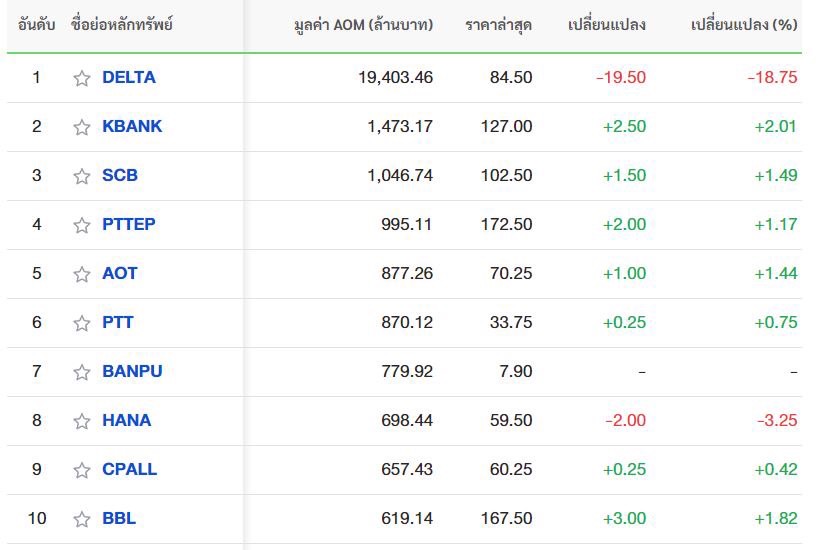Sort by the มูลค่า AOM (ล้านบาท) column header
Viewport: 830px width, 550px height.
tap(364, 25)
